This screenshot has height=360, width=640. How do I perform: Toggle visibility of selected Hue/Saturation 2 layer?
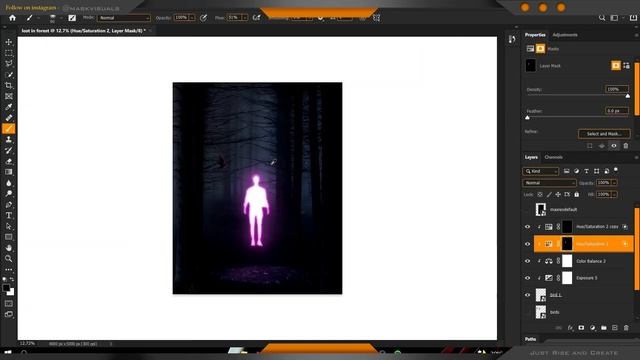coord(527,244)
